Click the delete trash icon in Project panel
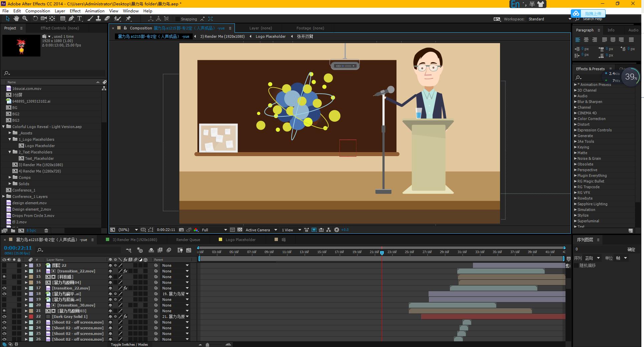The width and height of the screenshot is (644, 347). [x=46, y=230]
